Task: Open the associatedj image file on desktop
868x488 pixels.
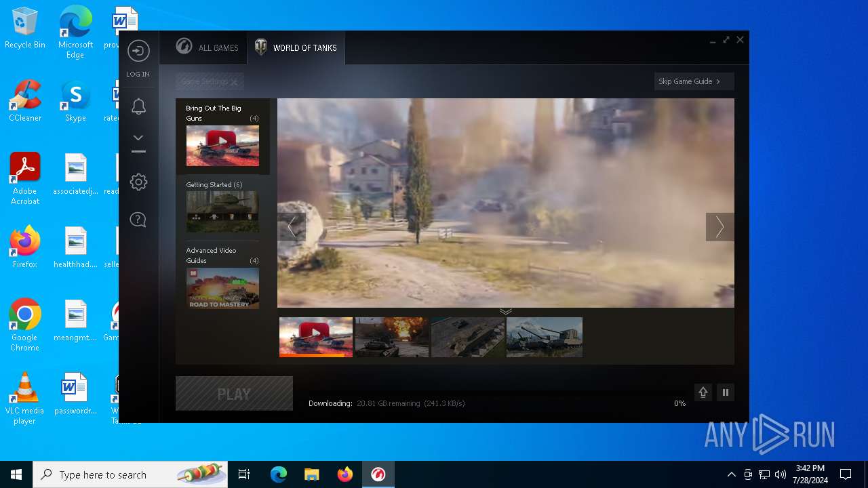Action: point(75,175)
